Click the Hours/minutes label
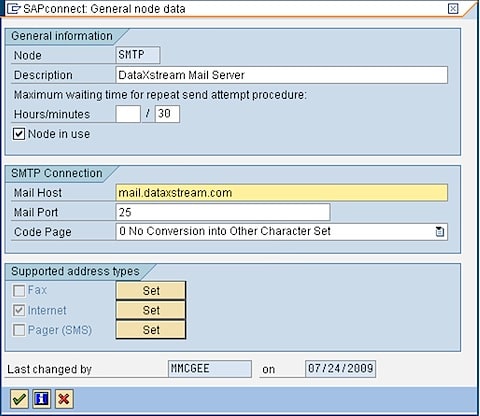 [52, 114]
